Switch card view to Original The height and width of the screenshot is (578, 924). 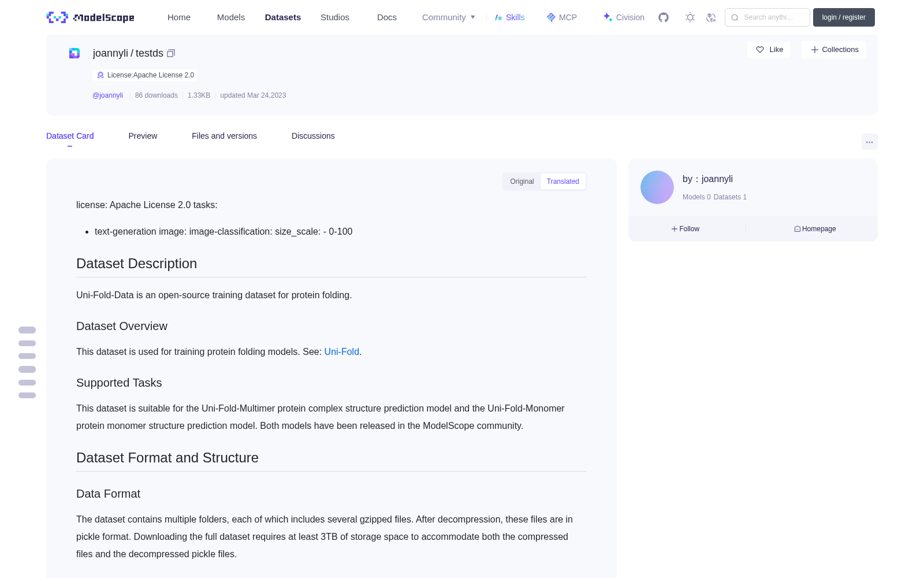522,181
